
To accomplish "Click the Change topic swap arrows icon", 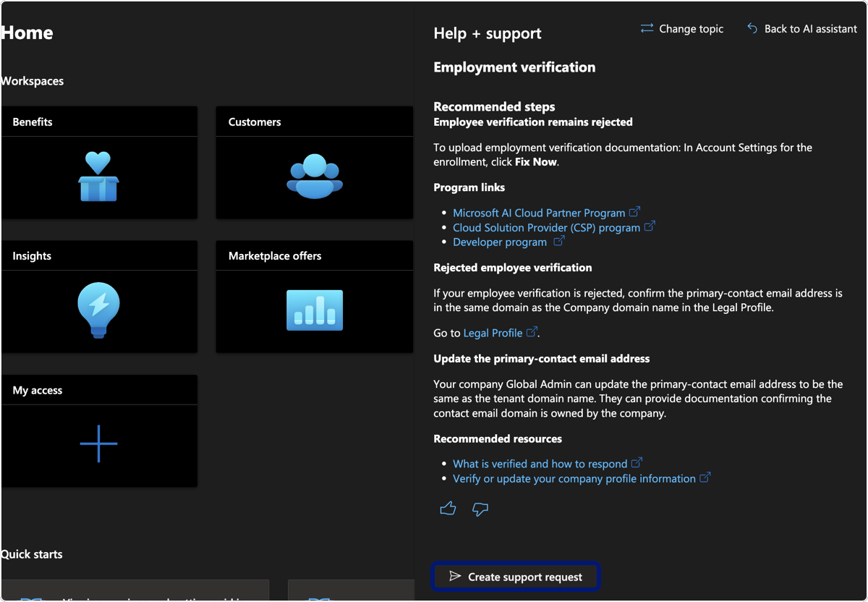I will pos(647,28).
